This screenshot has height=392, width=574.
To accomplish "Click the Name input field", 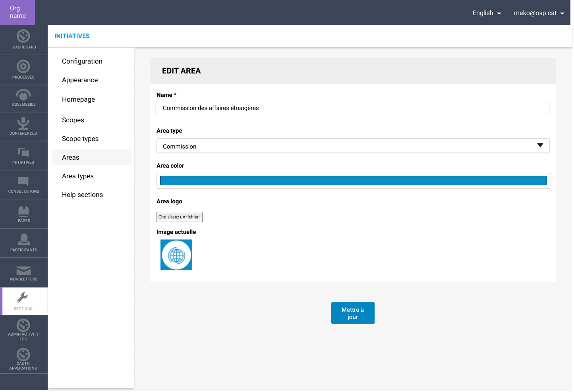I will [352, 108].
